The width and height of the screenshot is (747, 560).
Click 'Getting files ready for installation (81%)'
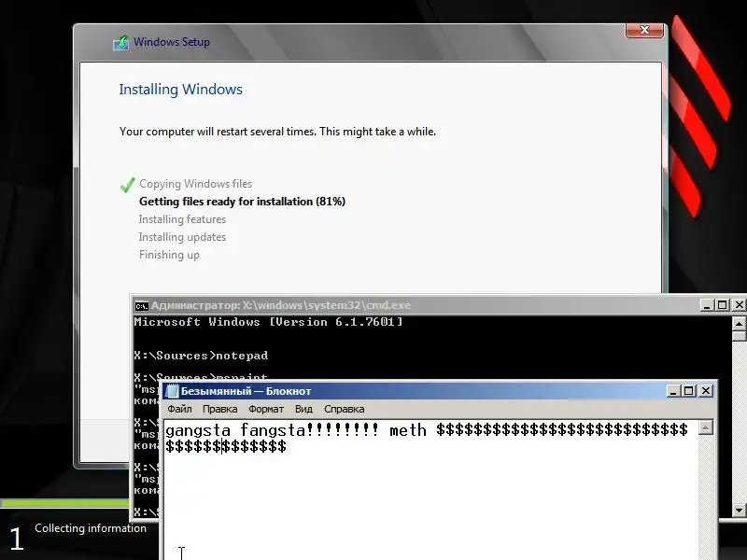[242, 202]
